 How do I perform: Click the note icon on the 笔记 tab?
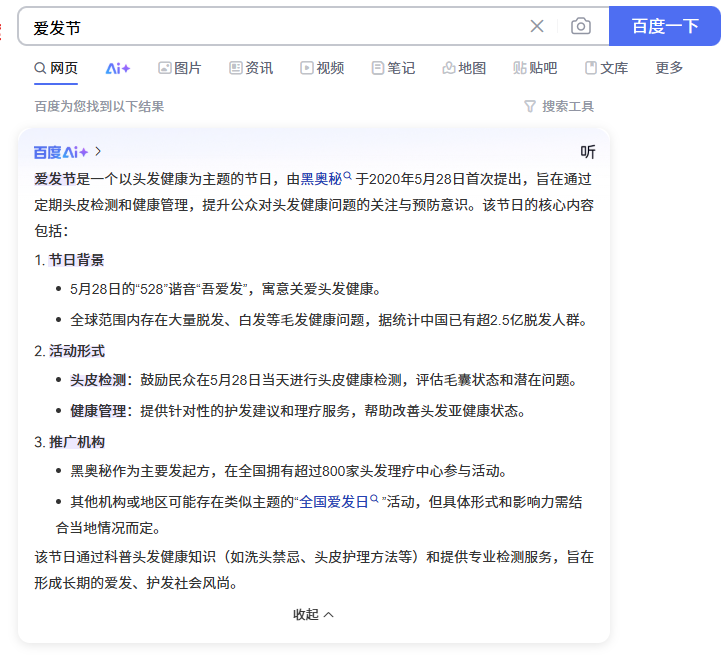pos(378,68)
